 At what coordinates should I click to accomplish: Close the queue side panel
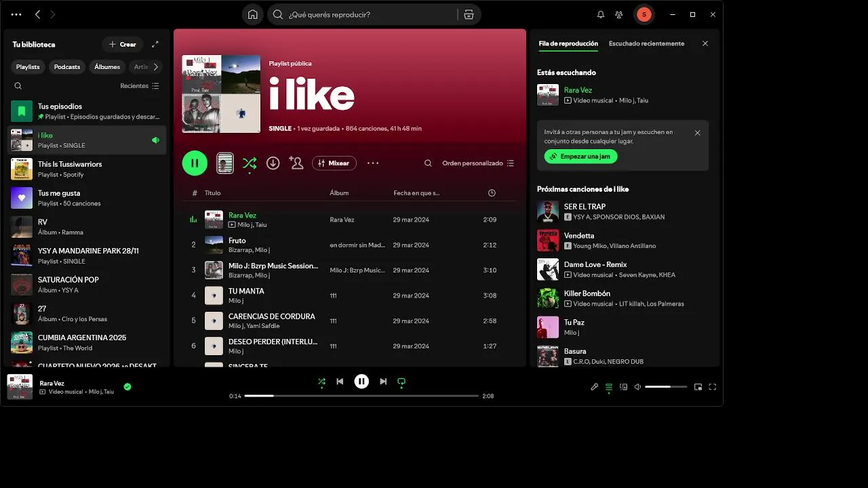pos(705,43)
